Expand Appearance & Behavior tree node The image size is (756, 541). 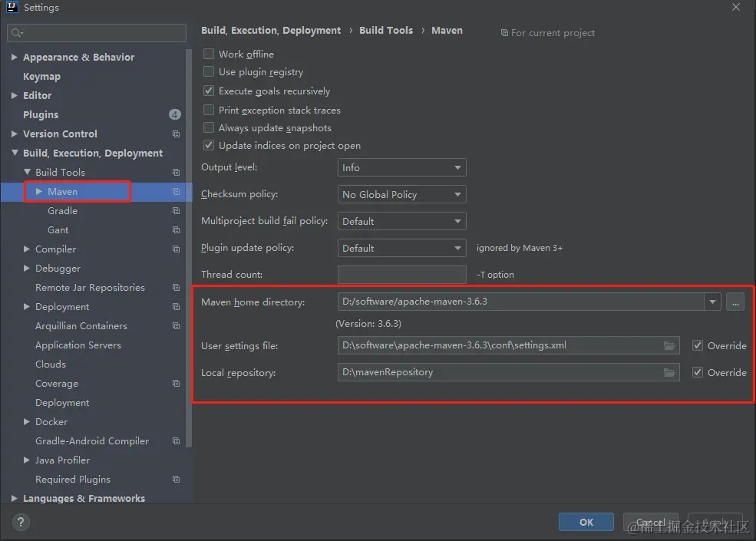point(15,57)
